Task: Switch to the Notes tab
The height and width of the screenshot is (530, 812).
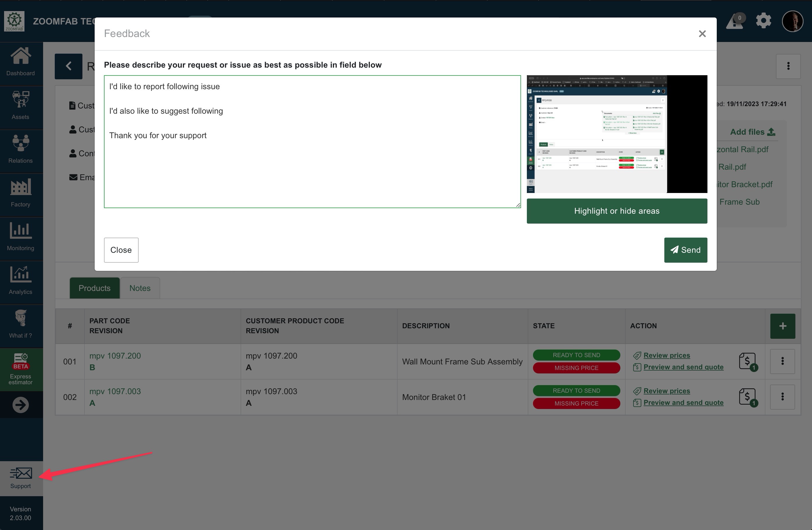Action: coord(140,288)
